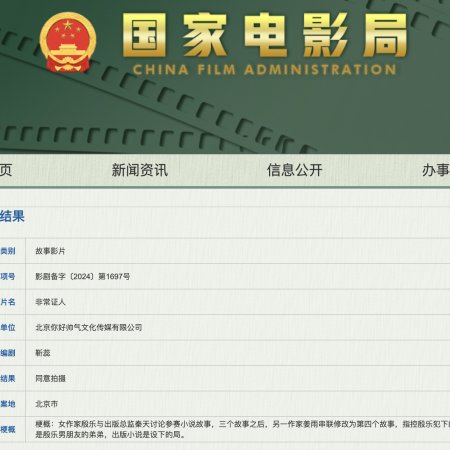Select the filing location 北京市
Viewport: 450px width, 450px height.
click(47, 404)
